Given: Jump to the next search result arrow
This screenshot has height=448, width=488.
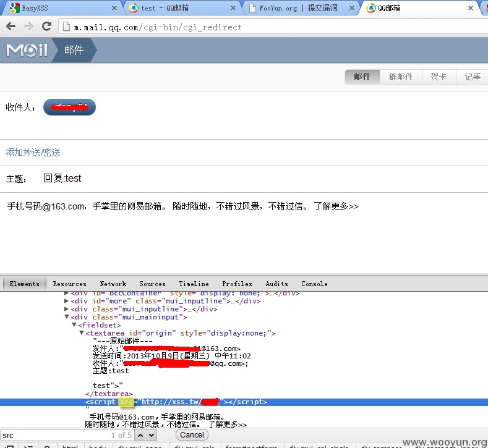Looking at the screenshot, I should [x=152, y=435].
